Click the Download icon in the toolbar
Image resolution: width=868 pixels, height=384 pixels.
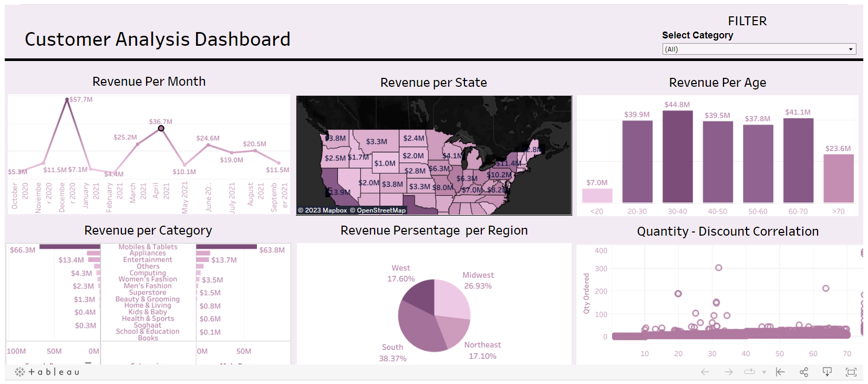pyautogui.click(x=827, y=372)
